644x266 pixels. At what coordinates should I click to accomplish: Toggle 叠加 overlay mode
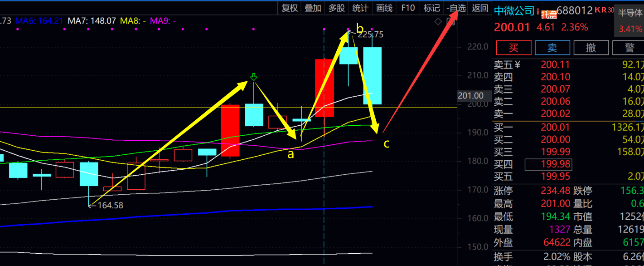pyautogui.click(x=313, y=8)
